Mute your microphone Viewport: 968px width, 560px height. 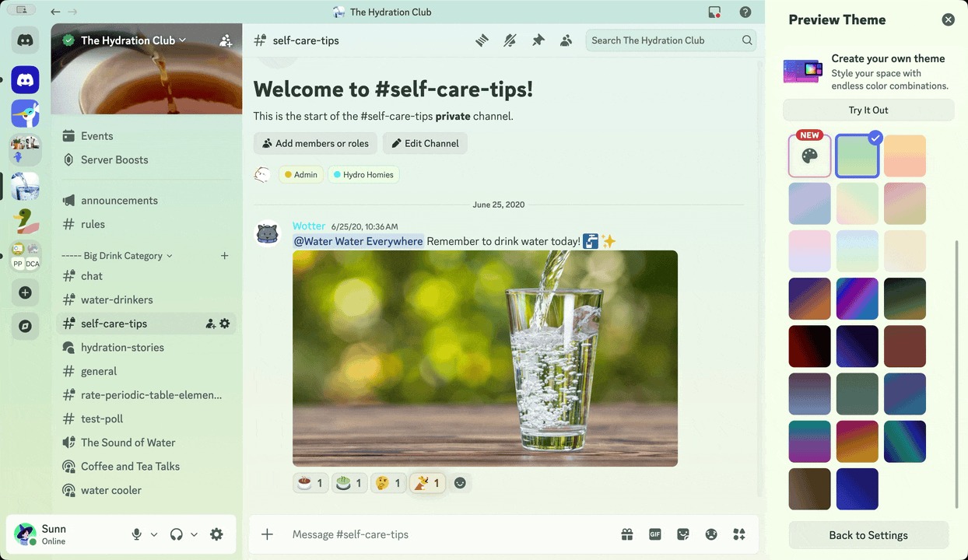137,534
